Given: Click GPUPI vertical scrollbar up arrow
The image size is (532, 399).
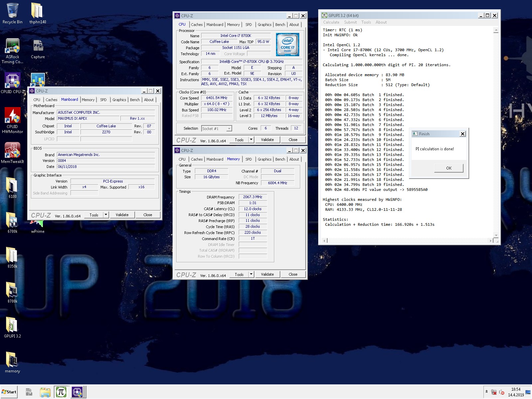Looking at the screenshot, I should coord(496,30).
